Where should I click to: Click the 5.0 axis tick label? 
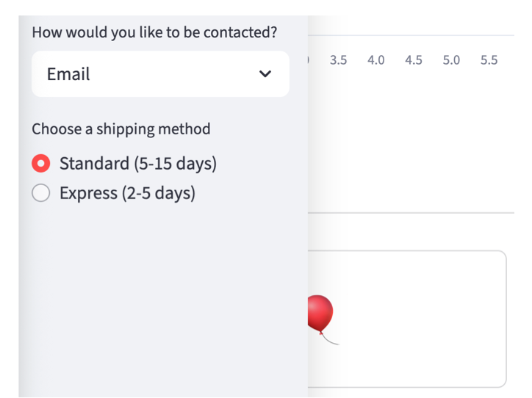[x=451, y=60]
